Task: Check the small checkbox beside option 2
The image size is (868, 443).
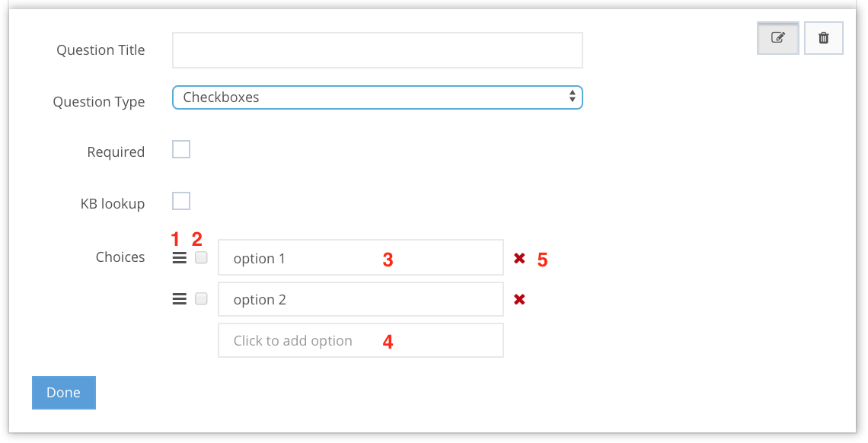Action: [x=201, y=299]
